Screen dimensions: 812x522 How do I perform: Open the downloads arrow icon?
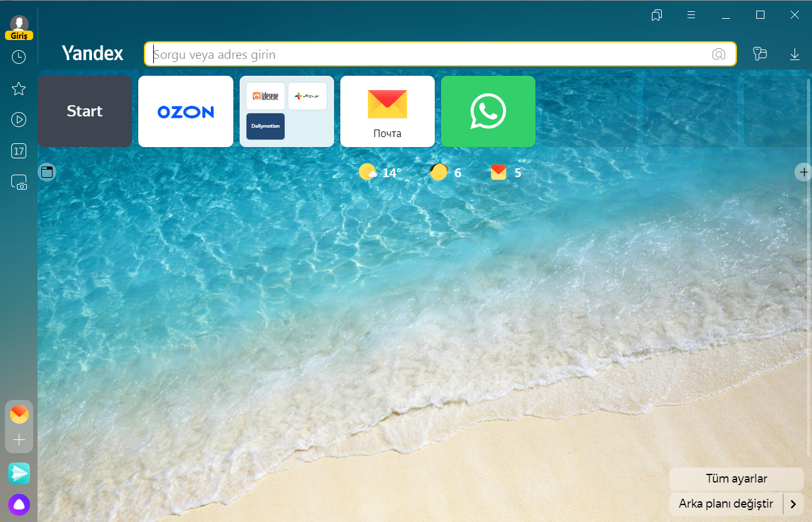click(x=794, y=54)
